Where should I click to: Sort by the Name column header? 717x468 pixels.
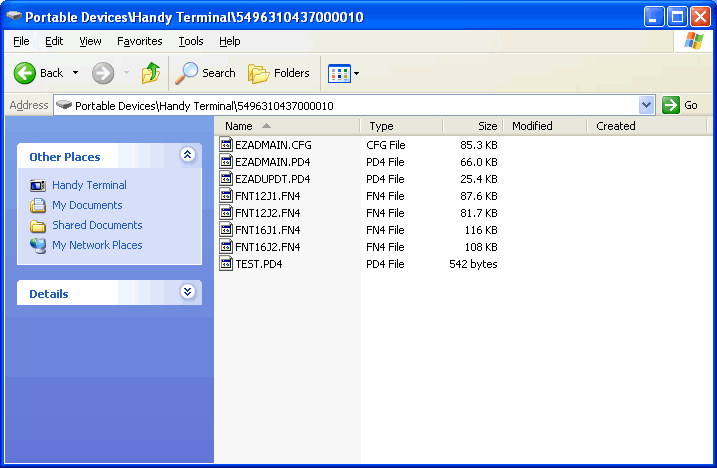pyautogui.click(x=287, y=126)
